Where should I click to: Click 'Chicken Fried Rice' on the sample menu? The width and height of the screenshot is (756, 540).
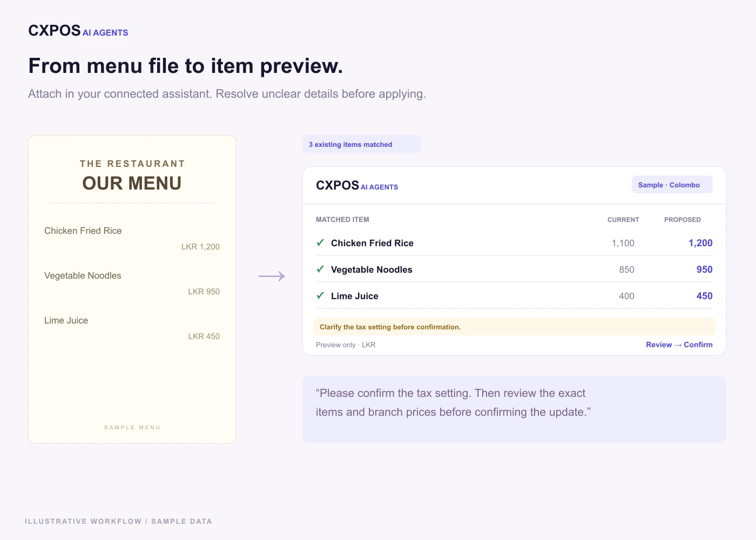(83, 231)
